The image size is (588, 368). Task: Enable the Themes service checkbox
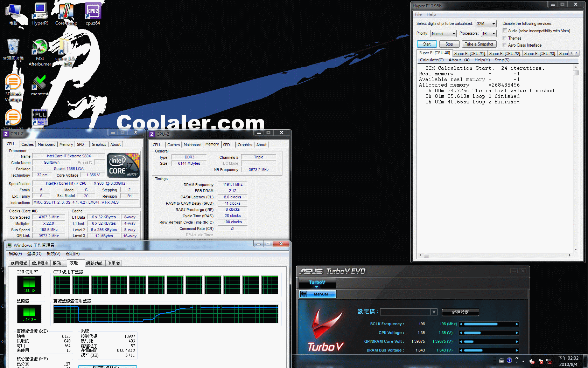(505, 38)
